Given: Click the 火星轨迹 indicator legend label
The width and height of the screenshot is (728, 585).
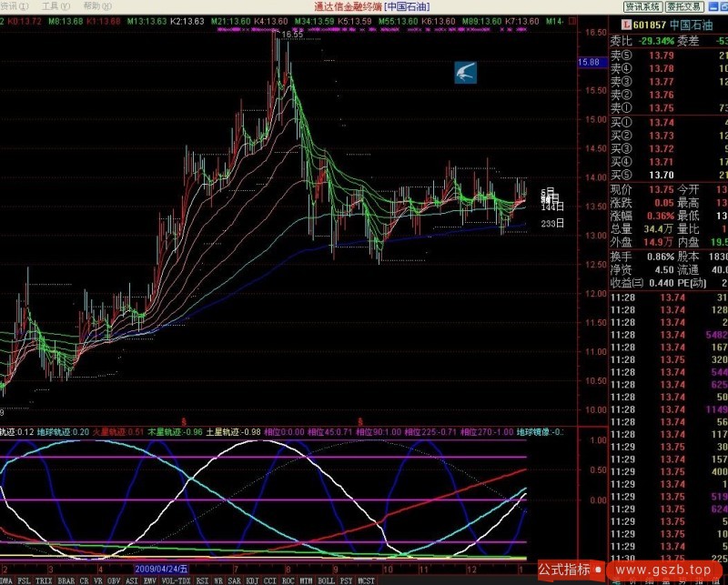Looking at the screenshot, I should point(118,432).
